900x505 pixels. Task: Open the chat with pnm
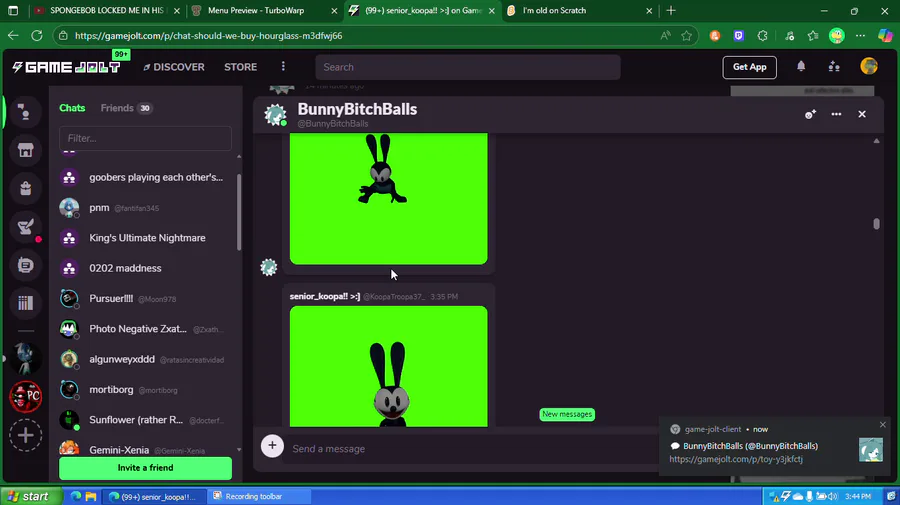click(145, 208)
